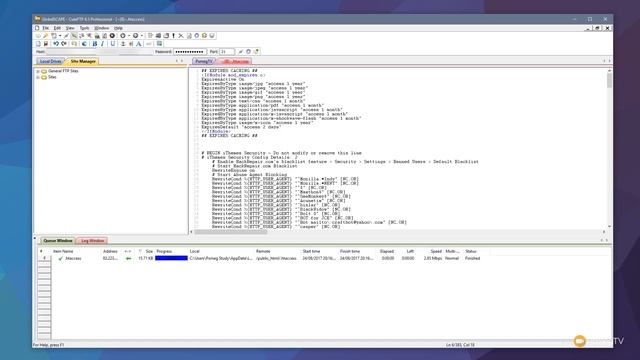Click the last icon in editor toolbar

pyautogui.click(x=160, y=44)
